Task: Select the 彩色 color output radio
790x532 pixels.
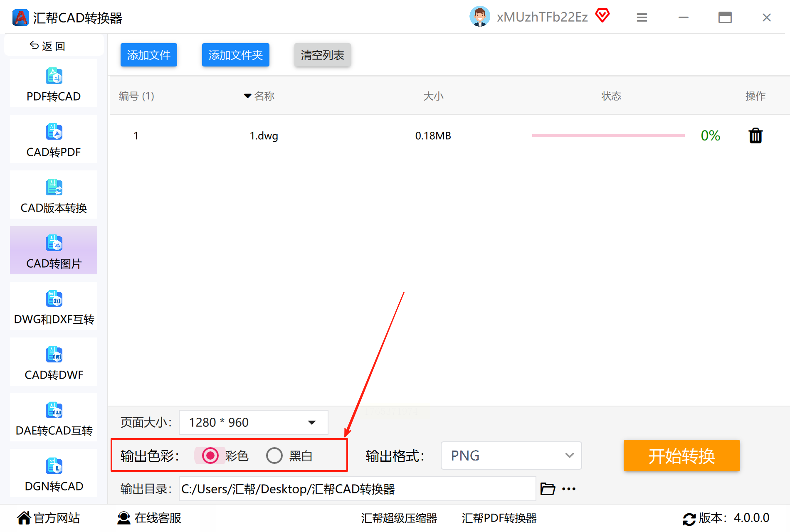Action: (210, 456)
